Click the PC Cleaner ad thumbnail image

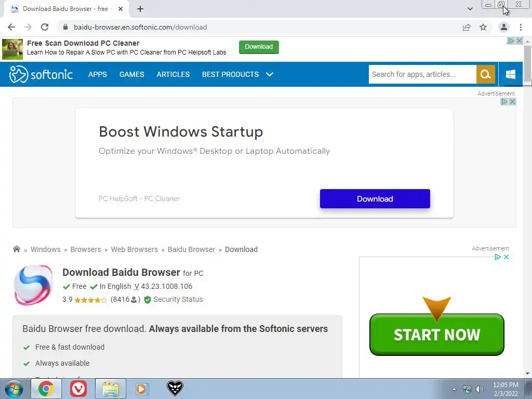pos(12,49)
